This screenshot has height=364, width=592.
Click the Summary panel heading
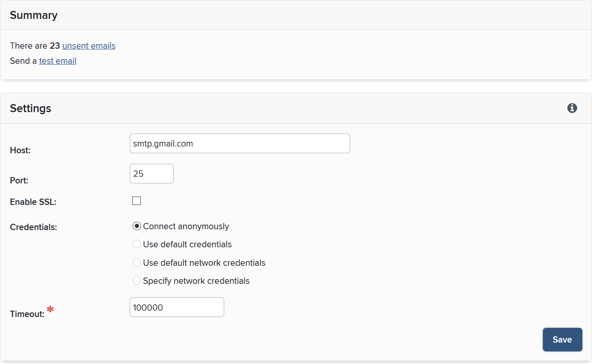click(x=34, y=15)
